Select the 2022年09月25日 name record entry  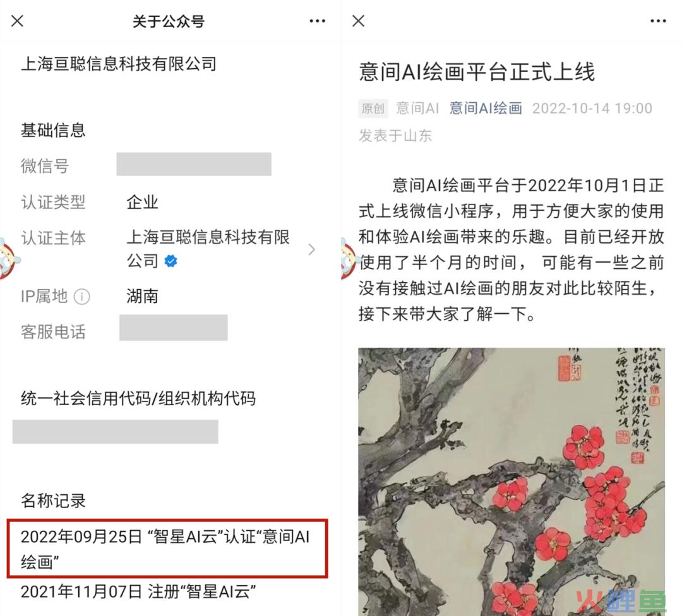click(167, 548)
